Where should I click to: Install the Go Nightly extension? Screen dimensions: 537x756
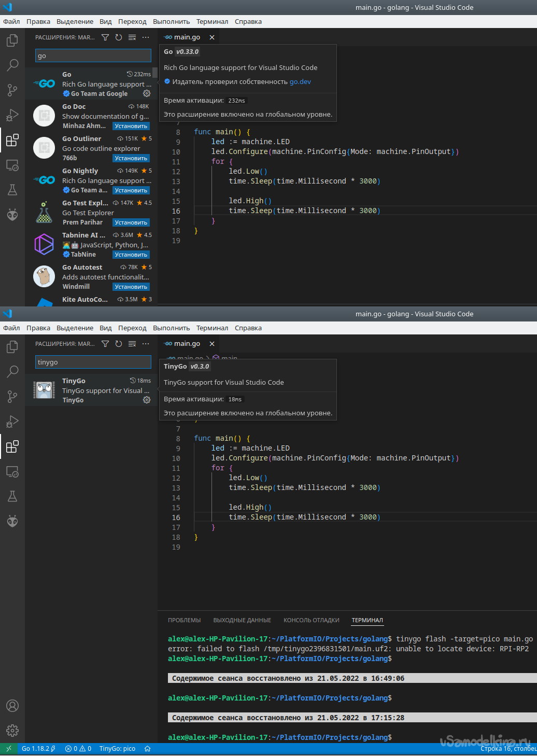pos(131,190)
